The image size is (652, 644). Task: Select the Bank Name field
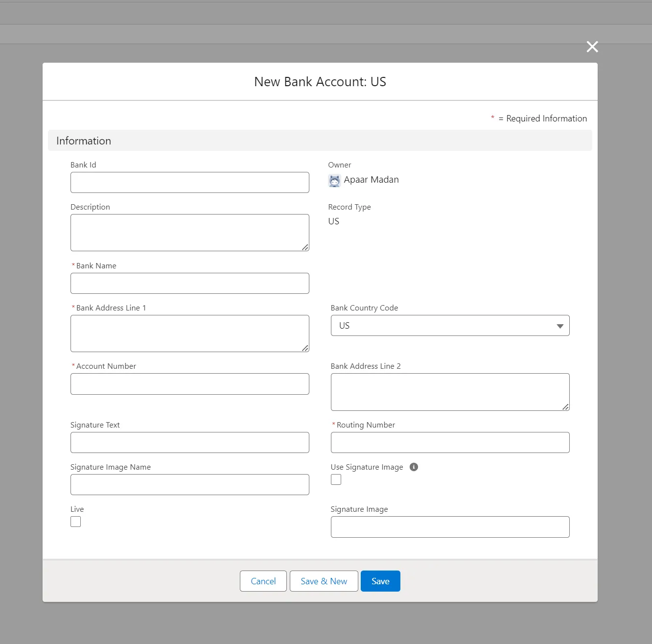coord(189,284)
